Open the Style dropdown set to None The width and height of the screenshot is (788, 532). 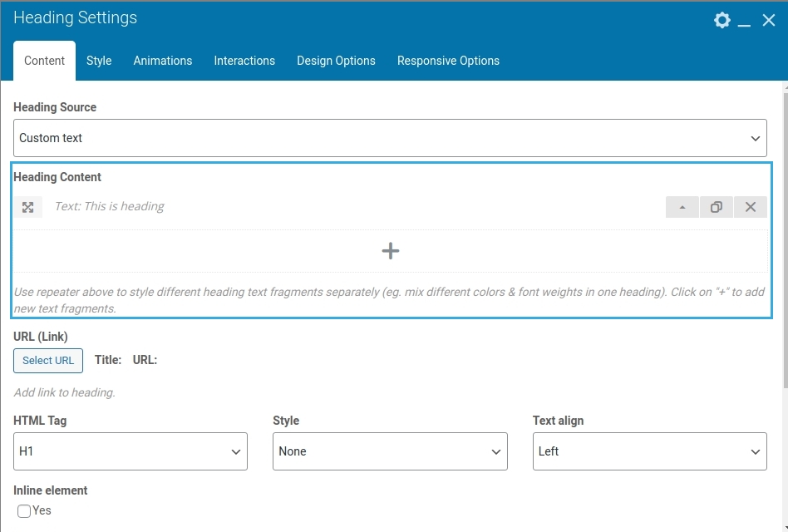pos(390,451)
